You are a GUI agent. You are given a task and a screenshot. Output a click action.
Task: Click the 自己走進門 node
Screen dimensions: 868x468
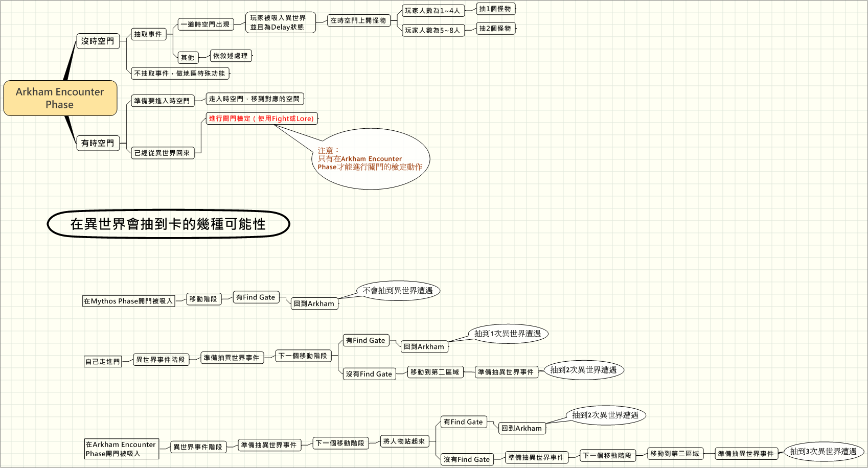[103, 361]
